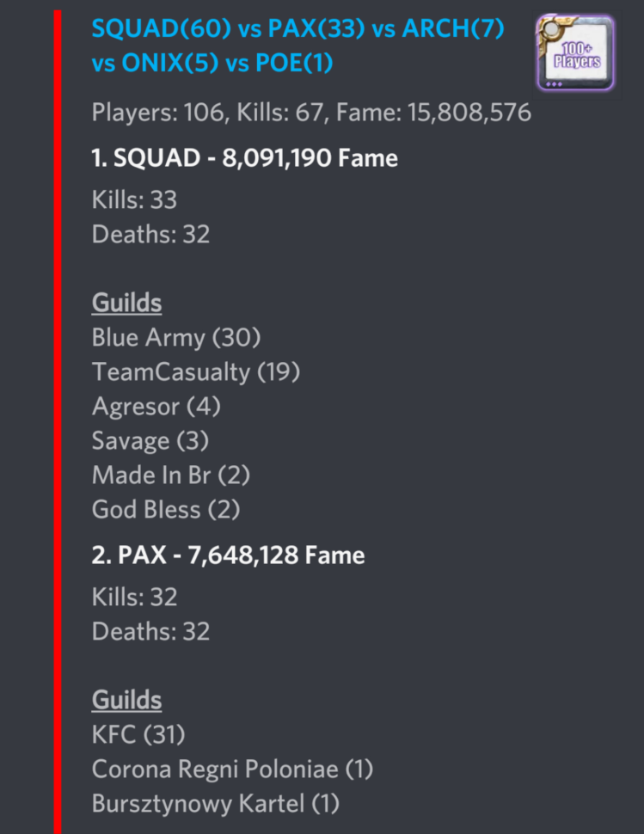Select the PAX 7,648,128 Fame heading
The image size is (644, 834).
pyautogui.click(x=228, y=555)
